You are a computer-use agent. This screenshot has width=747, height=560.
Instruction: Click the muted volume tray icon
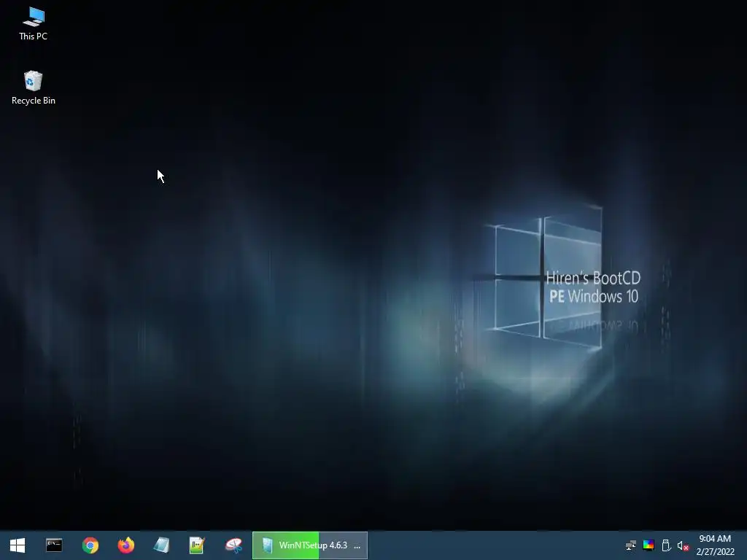(x=683, y=545)
